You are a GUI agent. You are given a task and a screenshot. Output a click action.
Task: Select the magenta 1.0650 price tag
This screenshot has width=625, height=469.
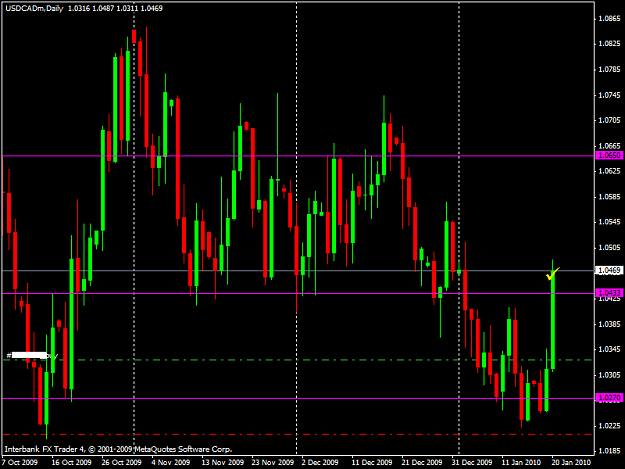click(609, 155)
